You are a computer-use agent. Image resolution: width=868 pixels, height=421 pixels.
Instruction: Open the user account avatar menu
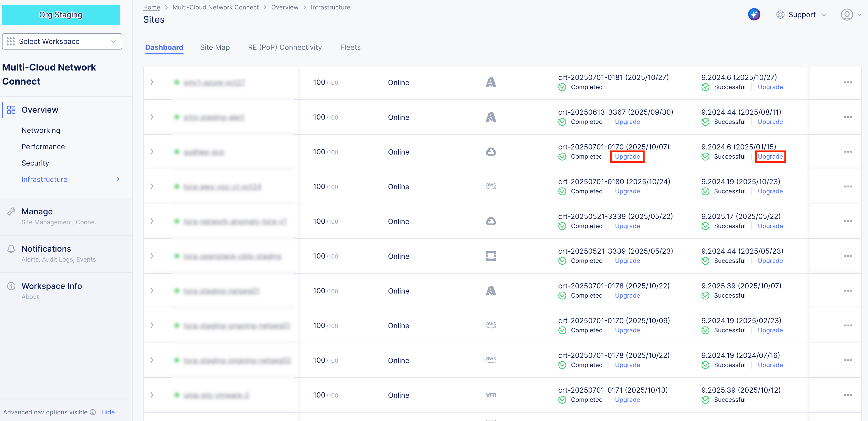847,15
